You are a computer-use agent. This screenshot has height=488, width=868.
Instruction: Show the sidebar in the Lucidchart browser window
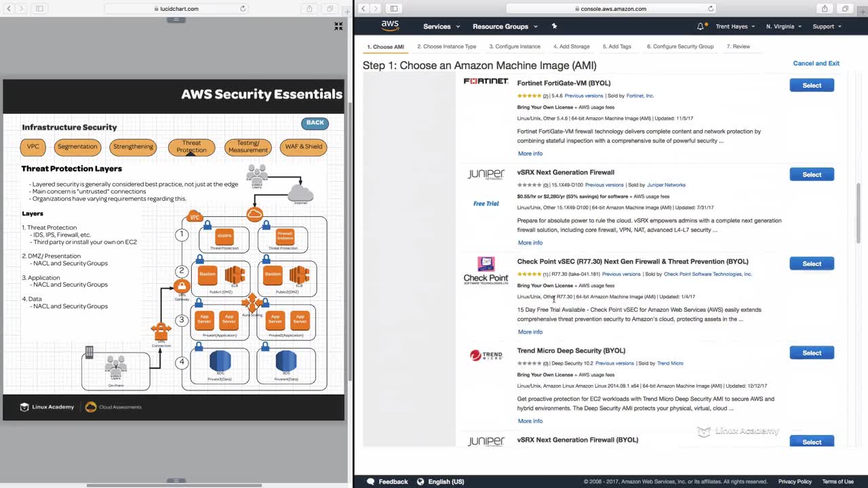tap(39, 9)
